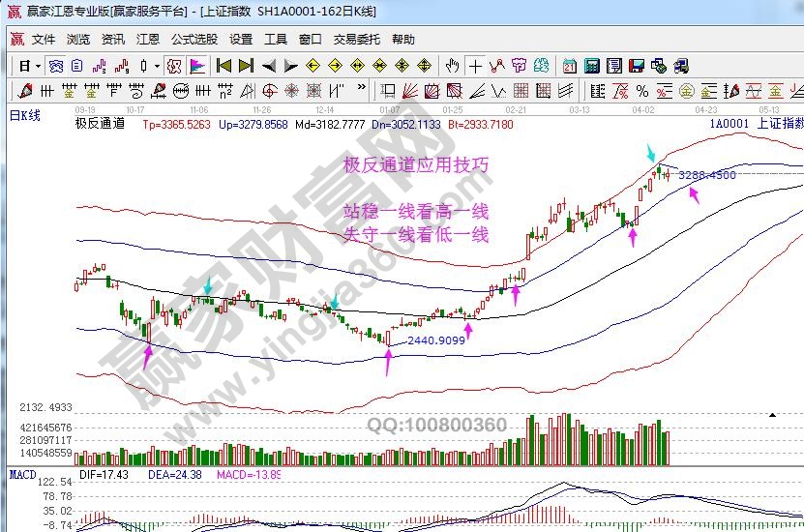Select the crosshair cursor tool
The width and height of the screenshot is (804, 532).
click(x=475, y=66)
